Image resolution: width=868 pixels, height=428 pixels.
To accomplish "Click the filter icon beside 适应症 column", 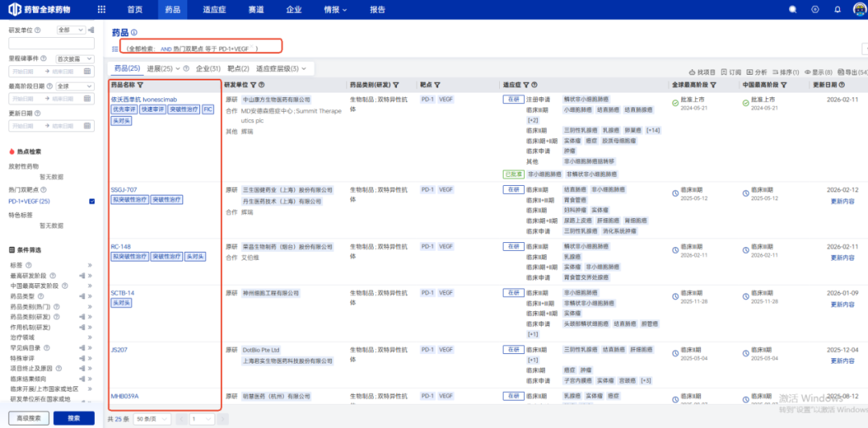I will coord(527,84).
